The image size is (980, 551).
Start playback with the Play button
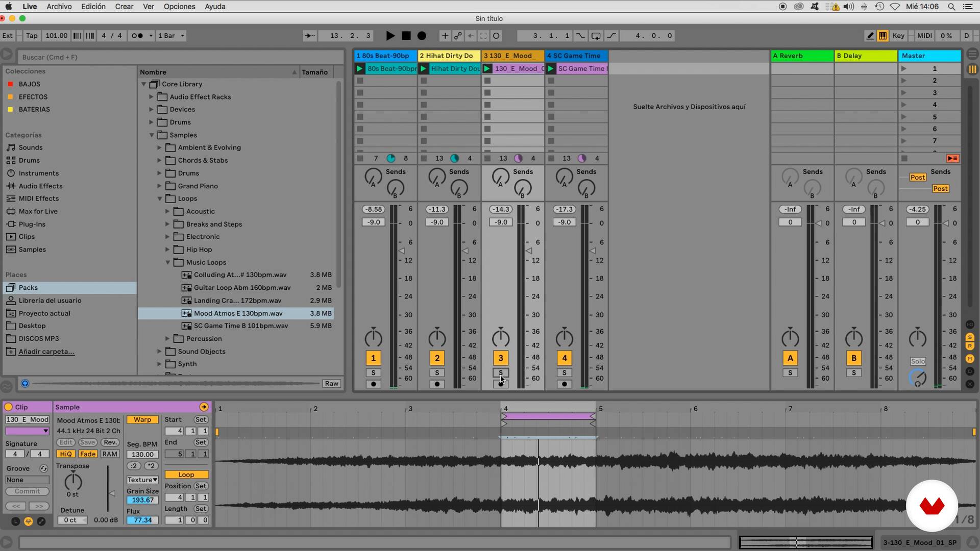pos(390,36)
